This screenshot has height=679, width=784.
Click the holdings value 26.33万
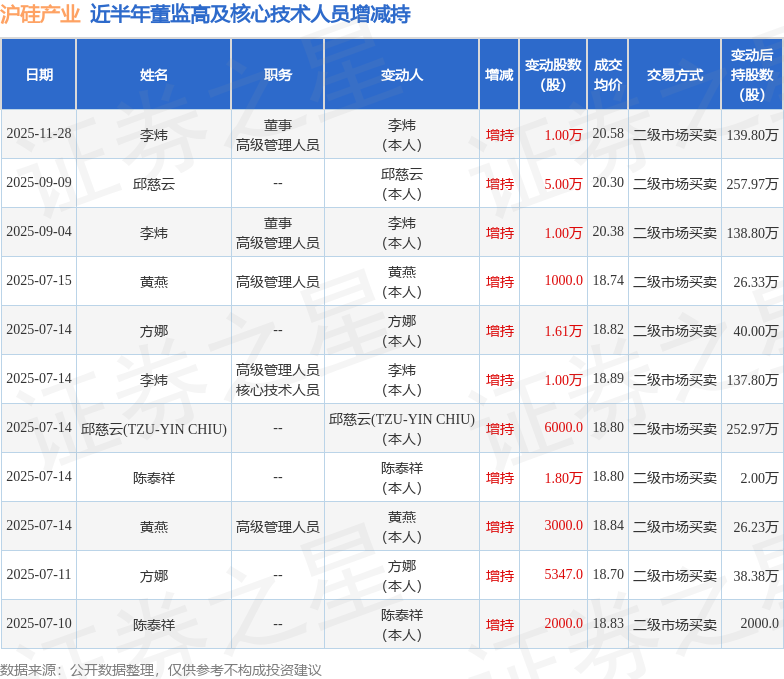click(x=756, y=282)
